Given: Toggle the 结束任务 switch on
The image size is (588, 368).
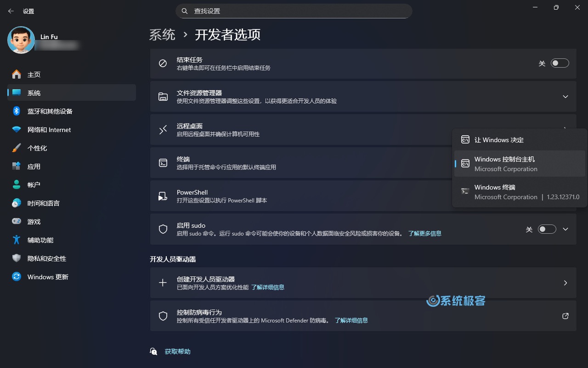Looking at the screenshot, I should pos(560,63).
